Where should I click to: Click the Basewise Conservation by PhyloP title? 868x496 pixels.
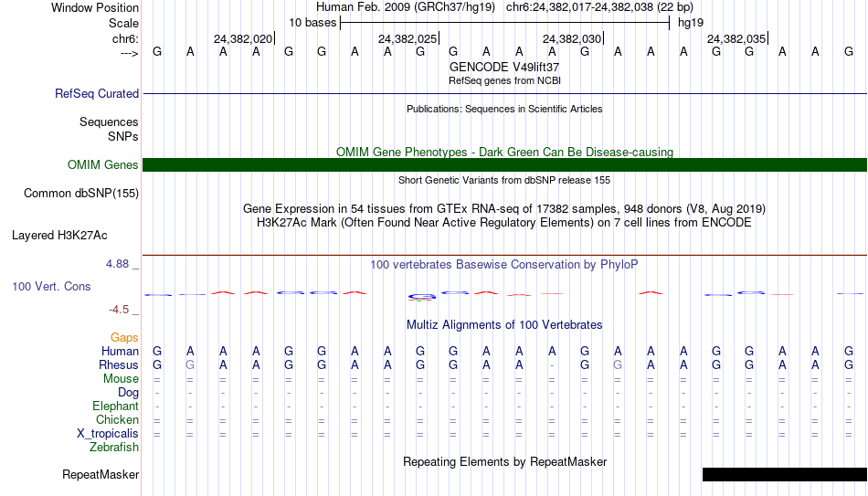tap(504, 265)
